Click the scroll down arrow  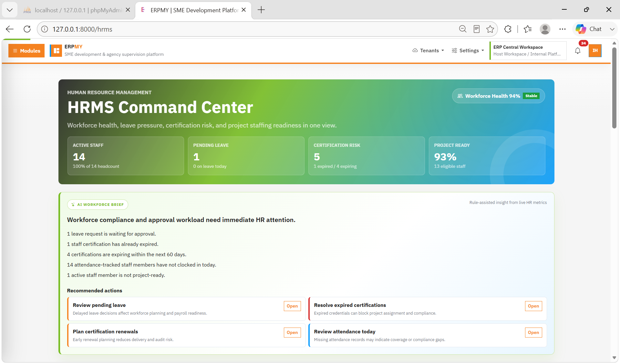click(614, 358)
